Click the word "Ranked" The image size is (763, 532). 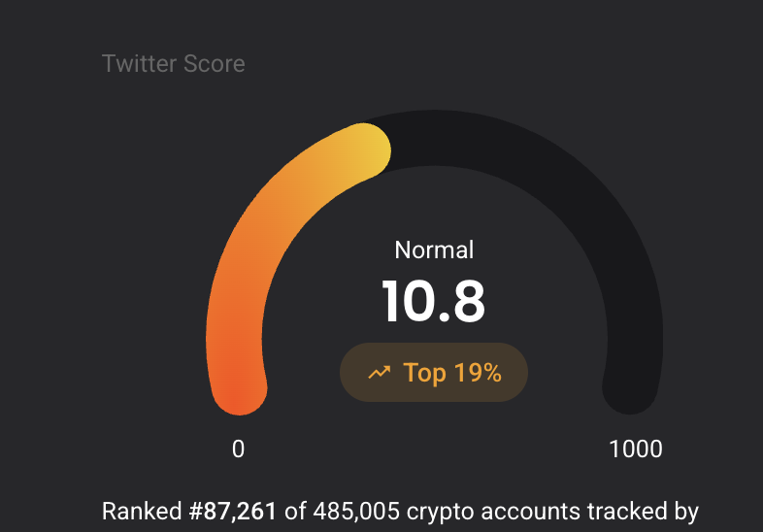click(142, 512)
